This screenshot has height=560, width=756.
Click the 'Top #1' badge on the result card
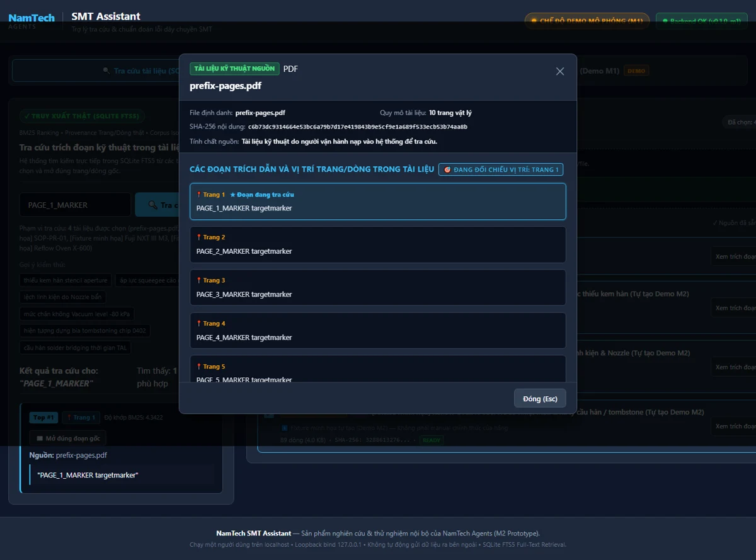tap(44, 418)
